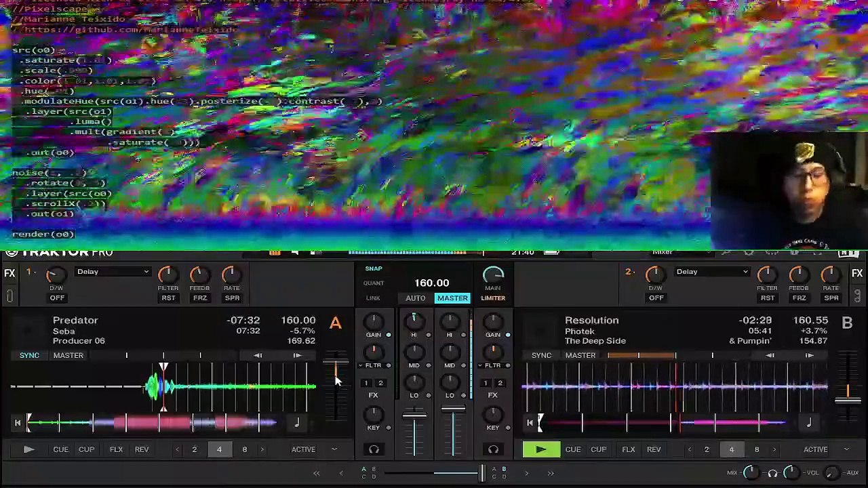Enable SYNC on deck B
Viewport: 868px width, 488px height.
pos(541,355)
